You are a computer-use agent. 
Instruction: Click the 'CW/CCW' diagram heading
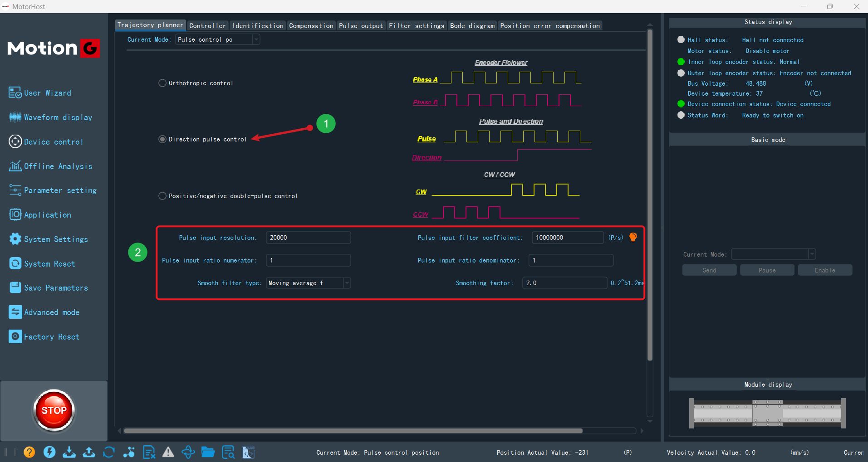pyautogui.click(x=499, y=175)
